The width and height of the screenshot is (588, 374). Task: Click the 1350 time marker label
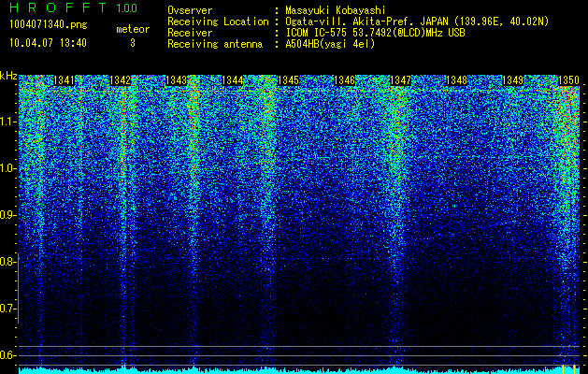569,80
